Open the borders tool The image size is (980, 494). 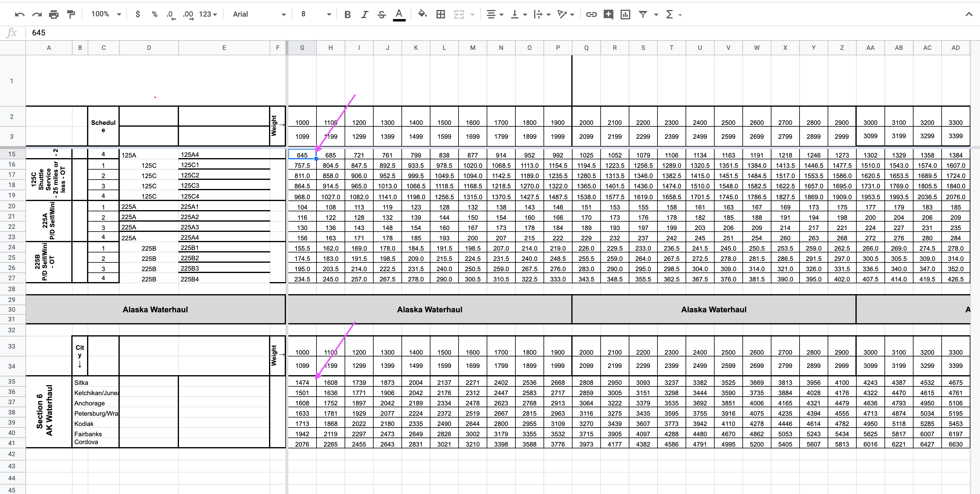pos(440,15)
